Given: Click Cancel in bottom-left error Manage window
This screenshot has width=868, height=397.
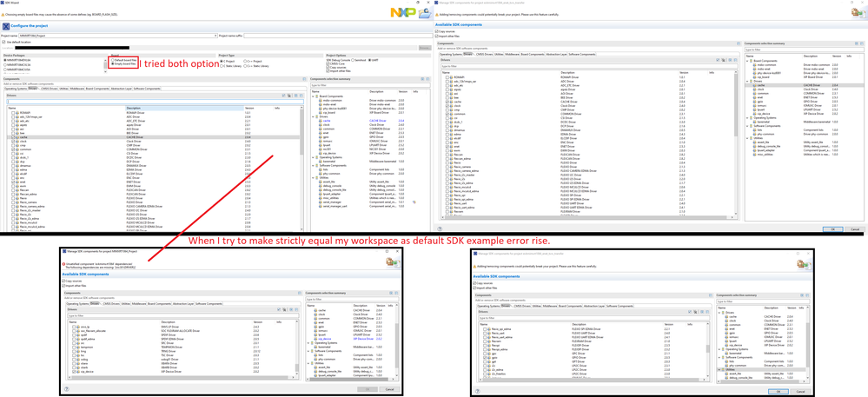Looking at the screenshot, I should 390,389.
